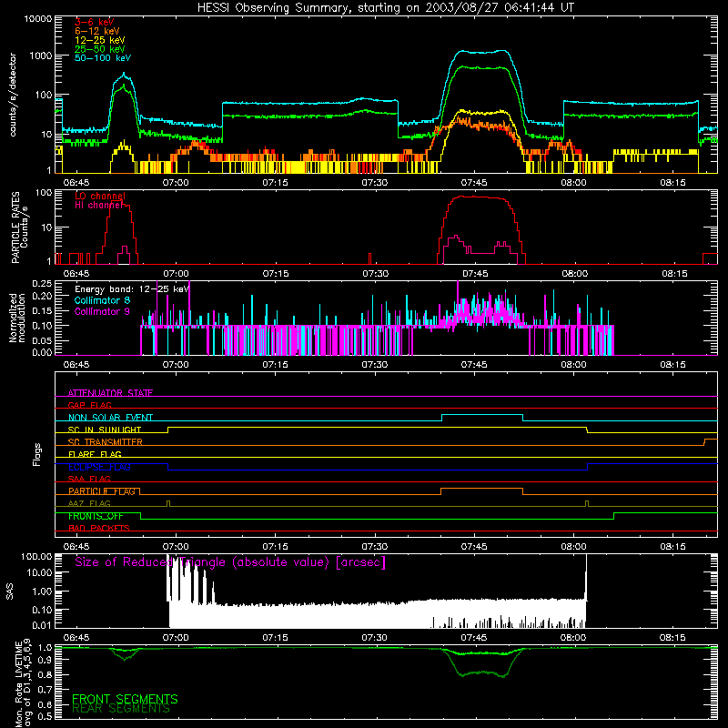Viewport: 728px width, 728px height.
Task: Click the 07:00 label under Flags plot
Action: [x=176, y=547]
